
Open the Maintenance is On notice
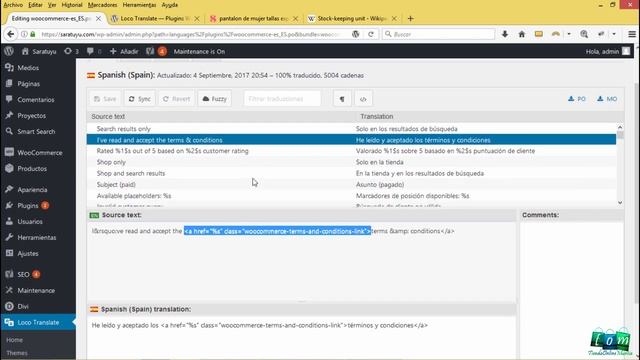click(199, 51)
